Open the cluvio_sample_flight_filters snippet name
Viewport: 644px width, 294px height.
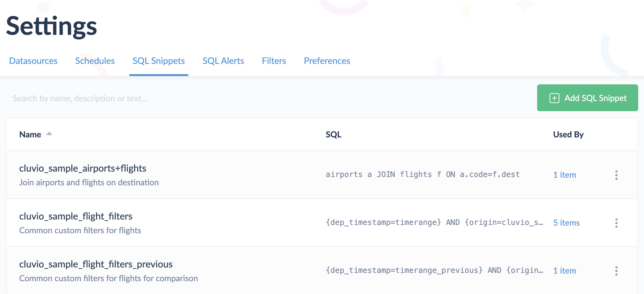[x=76, y=216]
